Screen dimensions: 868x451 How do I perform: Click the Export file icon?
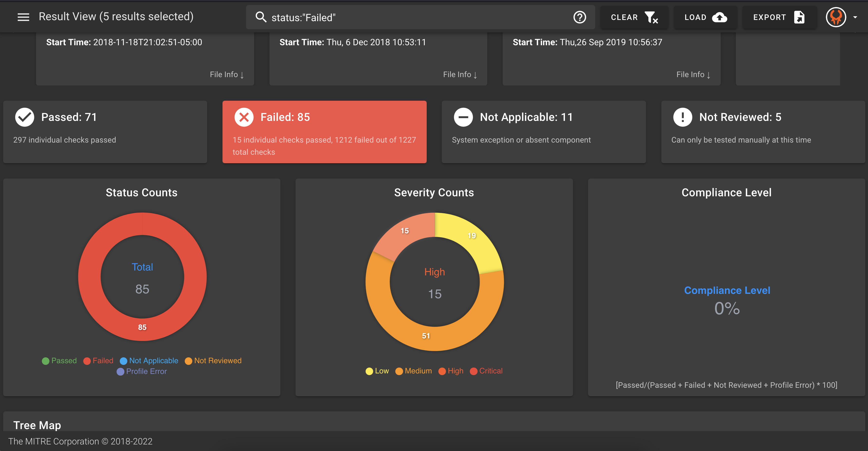[x=799, y=17]
